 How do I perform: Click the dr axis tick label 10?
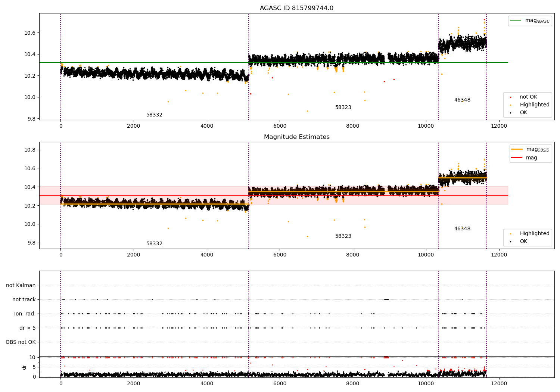click(x=32, y=358)
